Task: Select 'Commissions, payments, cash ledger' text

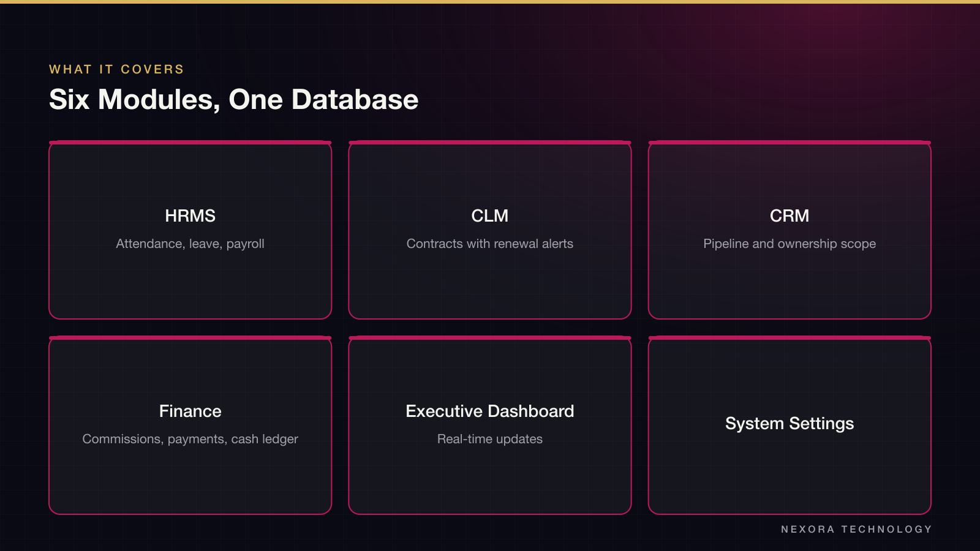Action: (190, 439)
